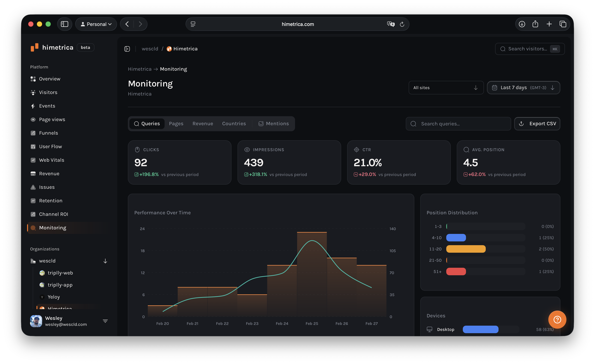Open the Himetrica breadcrumb link
The width and height of the screenshot is (595, 364).
coord(140,69)
